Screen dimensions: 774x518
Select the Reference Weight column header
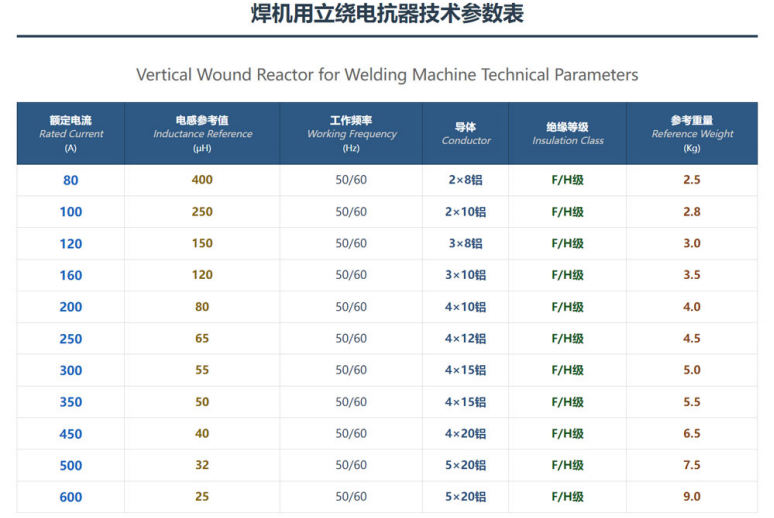(692, 133)
